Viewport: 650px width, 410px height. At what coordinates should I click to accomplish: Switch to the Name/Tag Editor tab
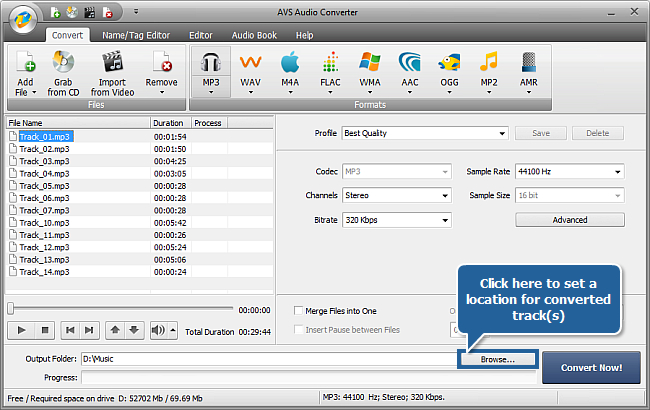click(136, 35)
